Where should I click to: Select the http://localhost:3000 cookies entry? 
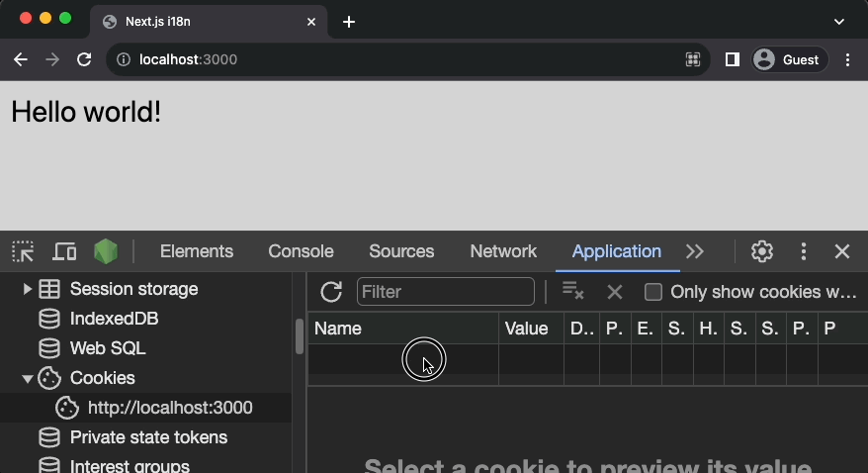click(169, 408)
